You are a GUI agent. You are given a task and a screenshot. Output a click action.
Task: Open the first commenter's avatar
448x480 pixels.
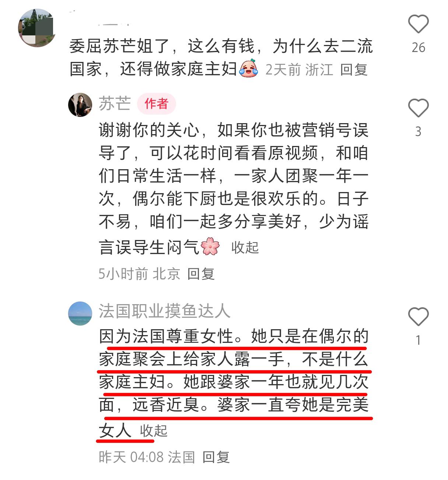click(x=37, y=28)
